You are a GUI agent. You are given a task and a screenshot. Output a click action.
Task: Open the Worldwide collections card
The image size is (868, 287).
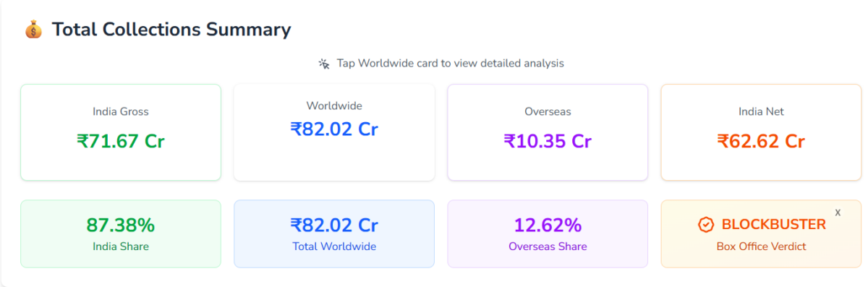click(334, 132)
